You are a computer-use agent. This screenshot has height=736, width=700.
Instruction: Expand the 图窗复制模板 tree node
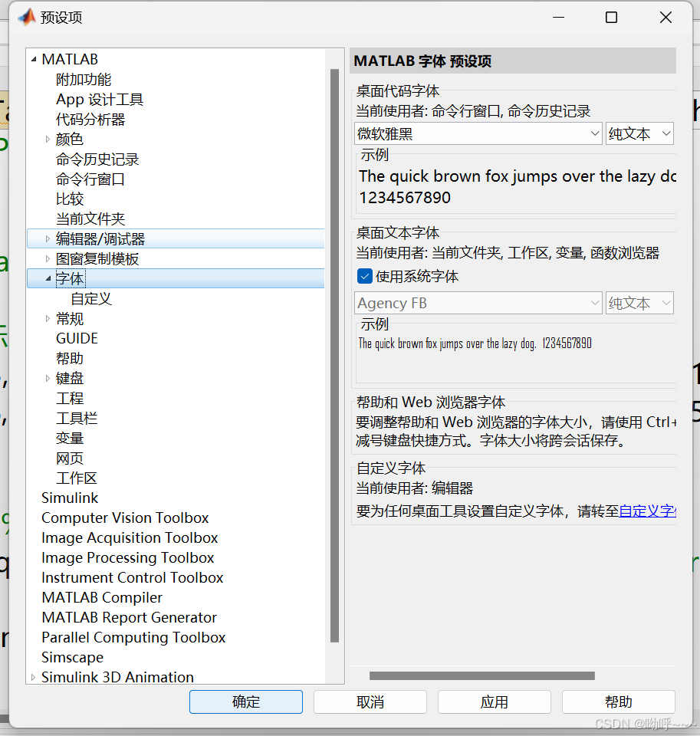coord(48,259)
